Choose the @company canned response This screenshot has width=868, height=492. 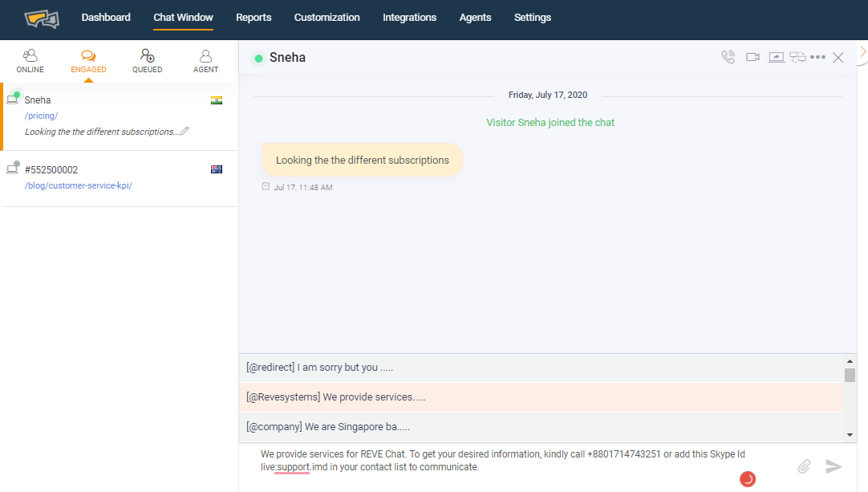[x=541, y=427]
